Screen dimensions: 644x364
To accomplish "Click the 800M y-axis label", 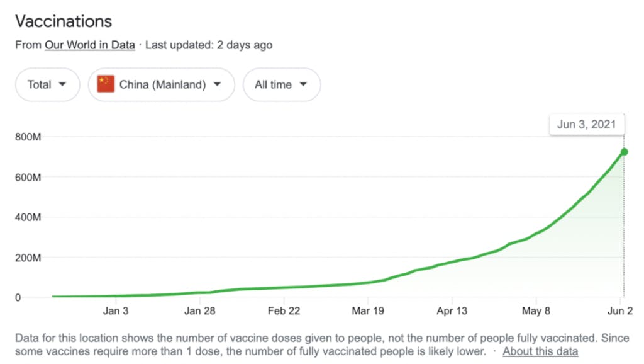I will 28,137.
